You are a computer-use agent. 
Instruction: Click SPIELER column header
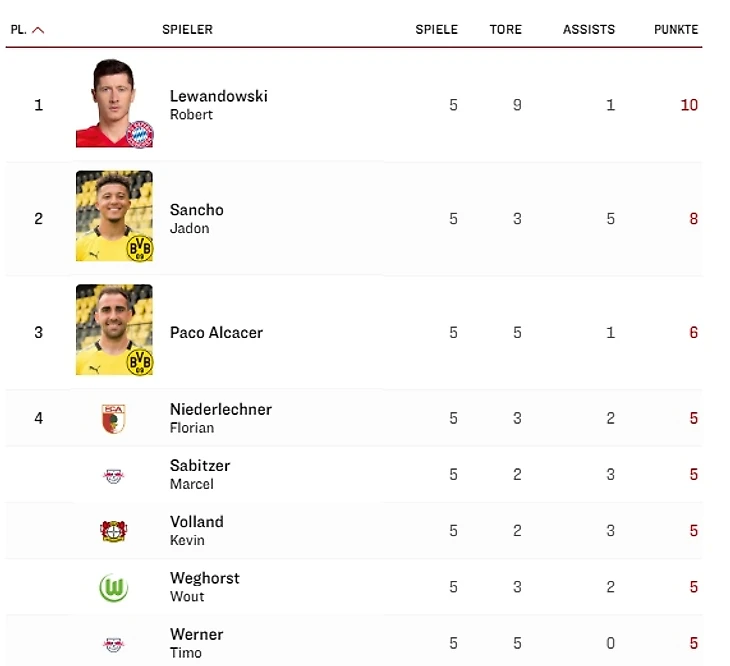(x=187, y=30)
